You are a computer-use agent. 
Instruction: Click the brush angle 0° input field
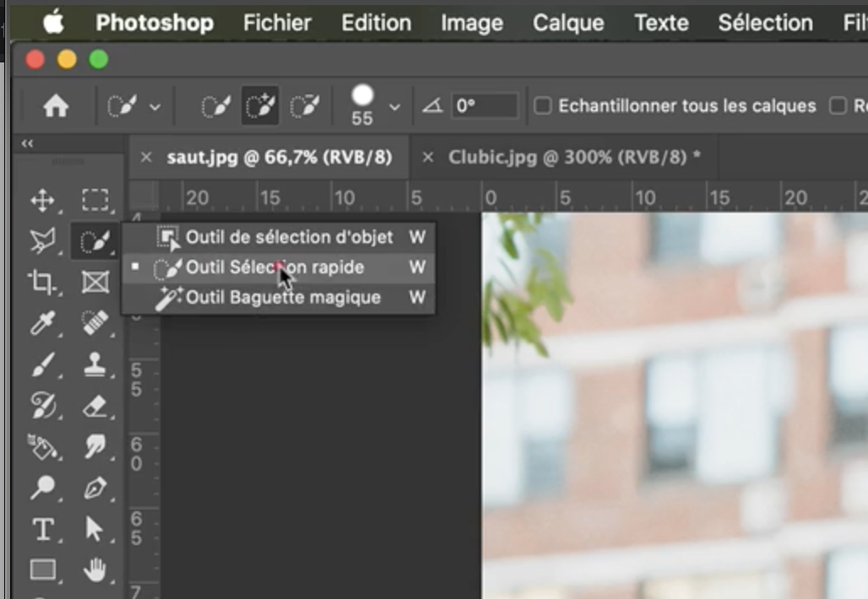click(x=484, y=106)
